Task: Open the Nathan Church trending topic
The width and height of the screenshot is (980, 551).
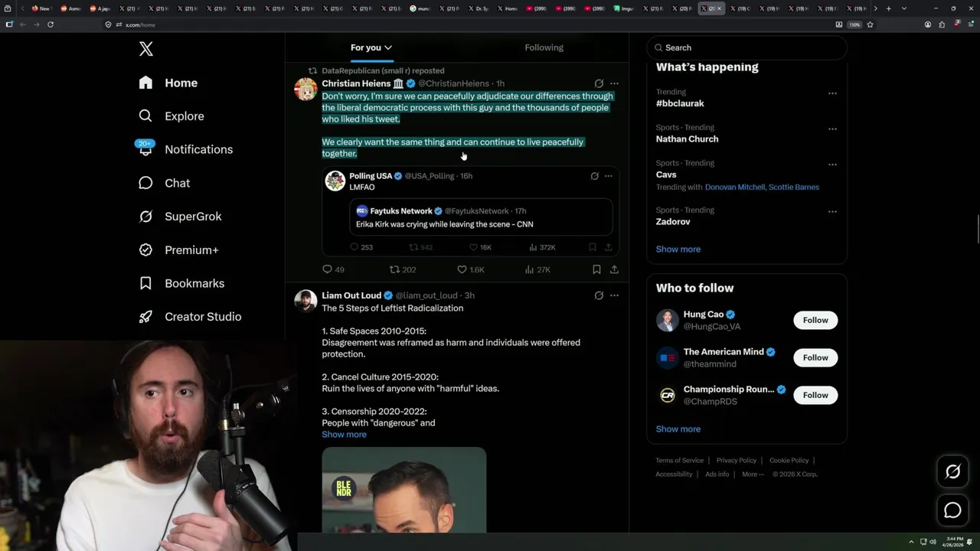Action: point(687,139)
